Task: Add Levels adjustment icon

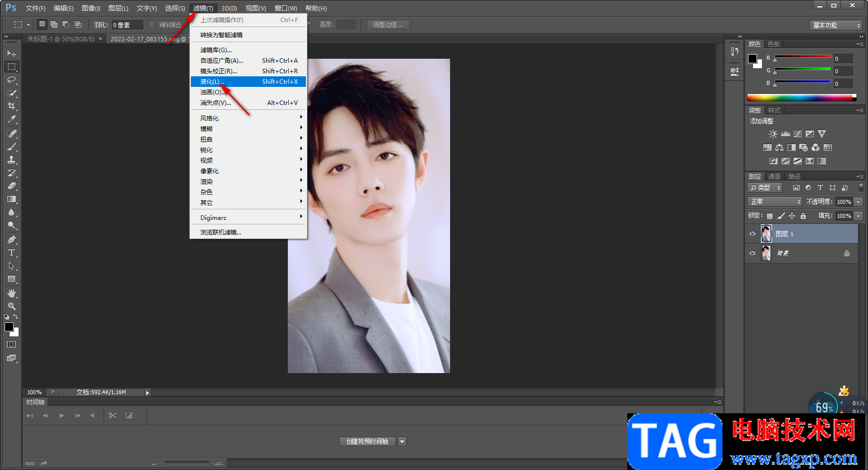Action: 786,134
